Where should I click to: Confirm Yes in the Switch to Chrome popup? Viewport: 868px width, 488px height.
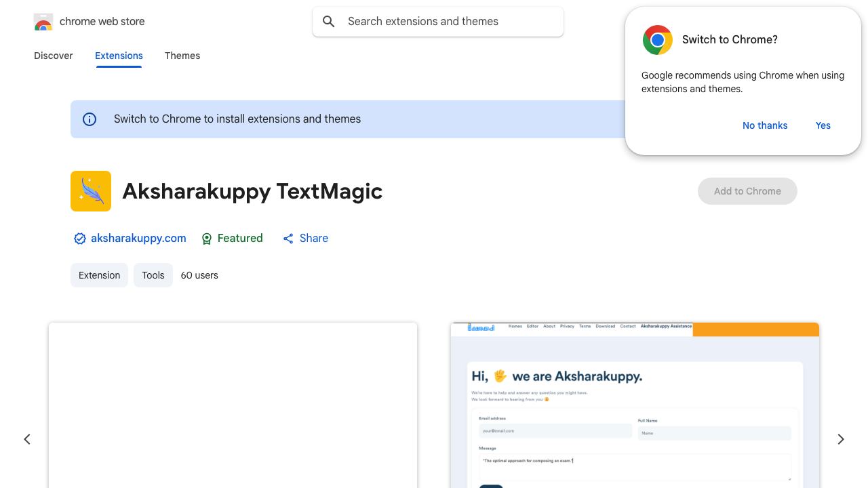[x=823, y=125]
